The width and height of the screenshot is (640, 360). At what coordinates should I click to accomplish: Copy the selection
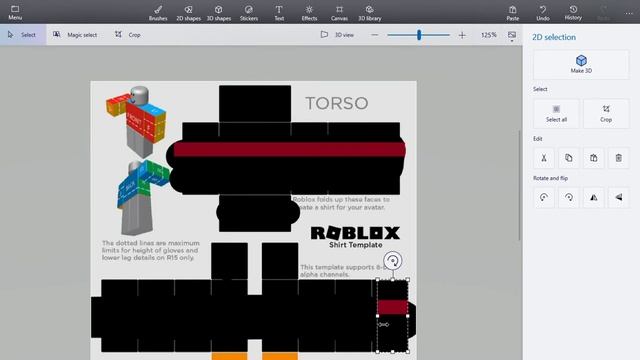pos(569,158)
